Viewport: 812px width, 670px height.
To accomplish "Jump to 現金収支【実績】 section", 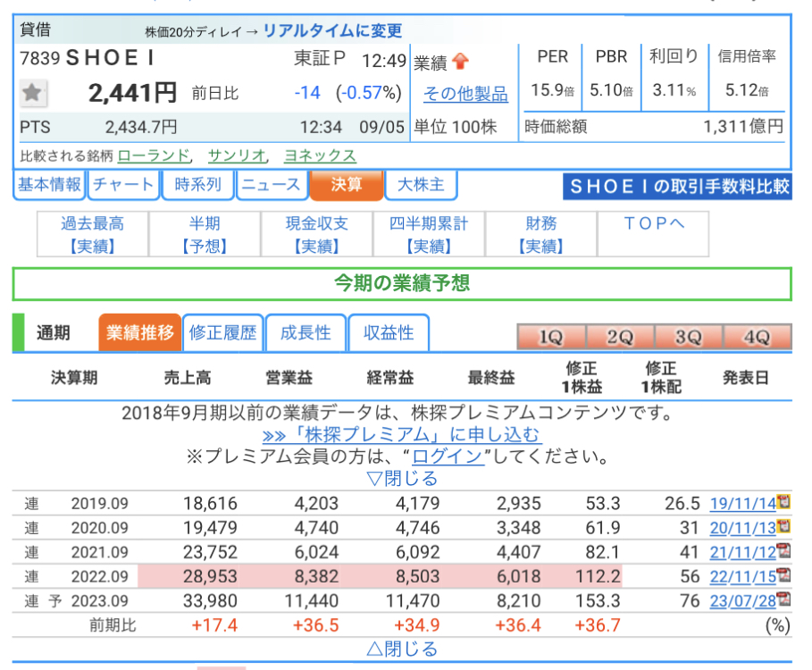I will [317, 234].
